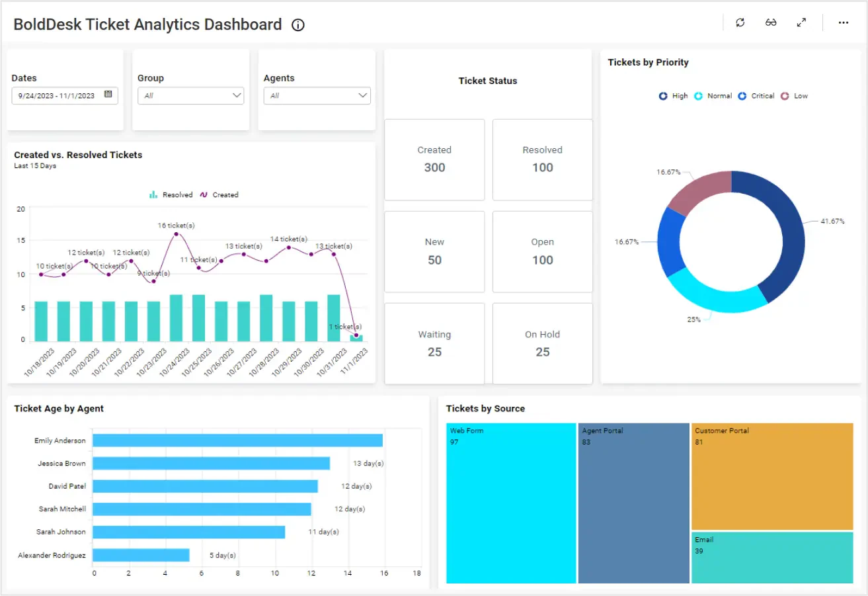
Task: Click the 14 ticket(s) data label
Action: [288, 239]
